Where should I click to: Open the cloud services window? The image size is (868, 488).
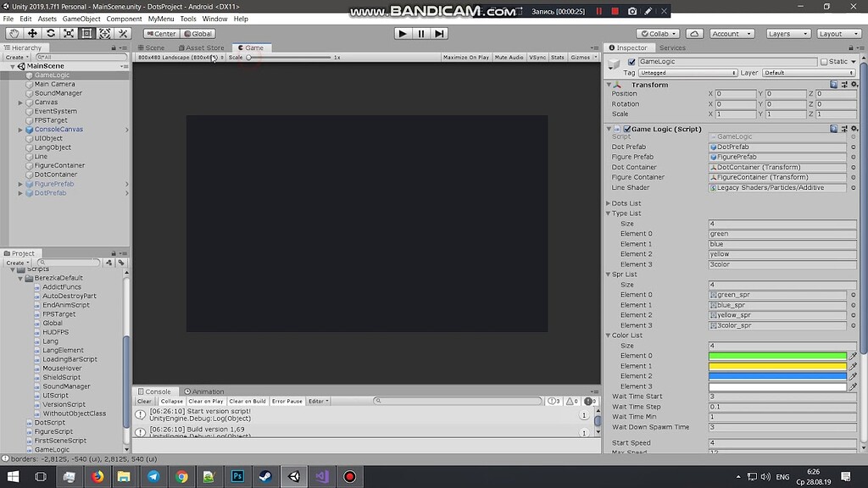(x=693, y=33)
